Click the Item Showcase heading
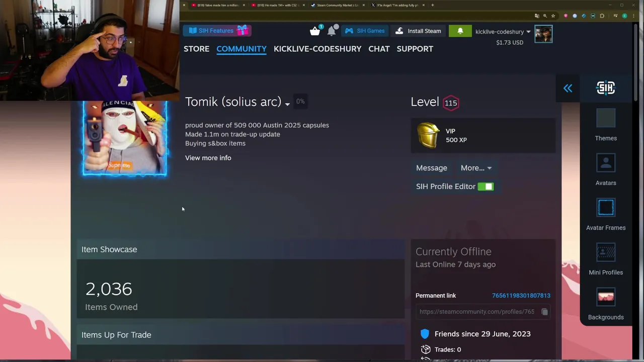This screenshot has width=644, height=362. click(x=109, y=249)
